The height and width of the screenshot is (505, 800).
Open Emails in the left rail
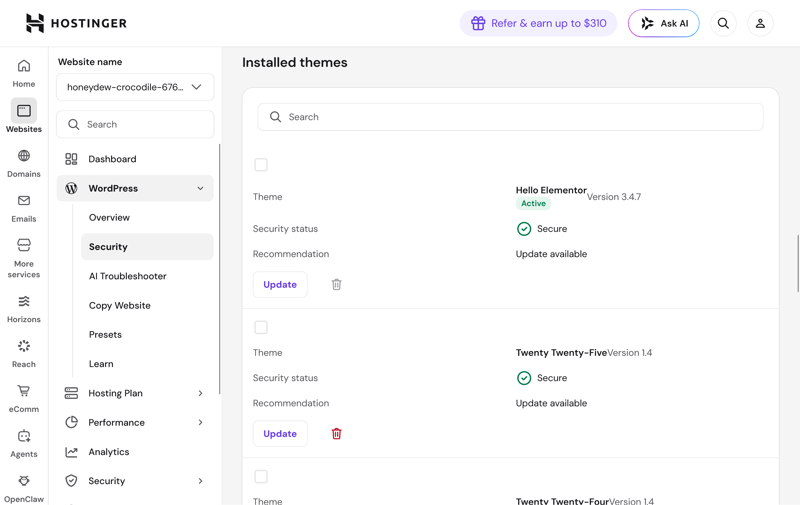[24, 208]
